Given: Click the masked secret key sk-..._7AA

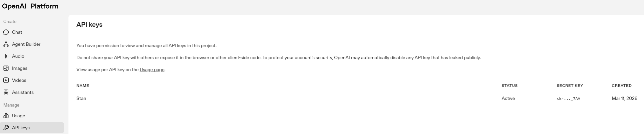Looking at the screenshot, I should click(x=568, y=99).
